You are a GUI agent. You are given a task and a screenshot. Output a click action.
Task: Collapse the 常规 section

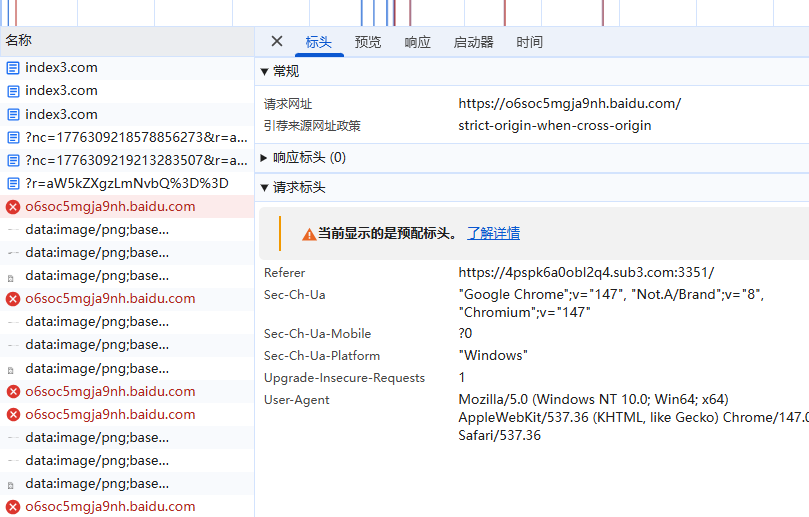pyautogui.click(x=265, y=71)
